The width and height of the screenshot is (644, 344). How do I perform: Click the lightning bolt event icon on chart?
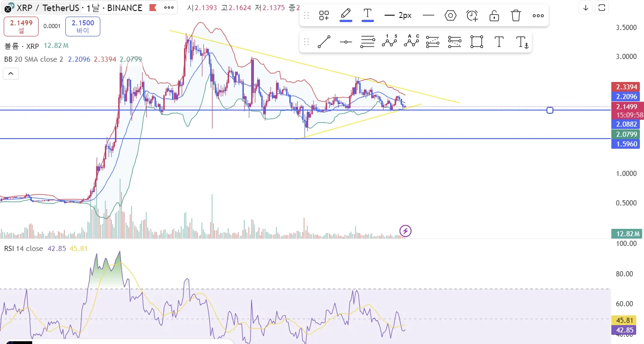(405, 231)
